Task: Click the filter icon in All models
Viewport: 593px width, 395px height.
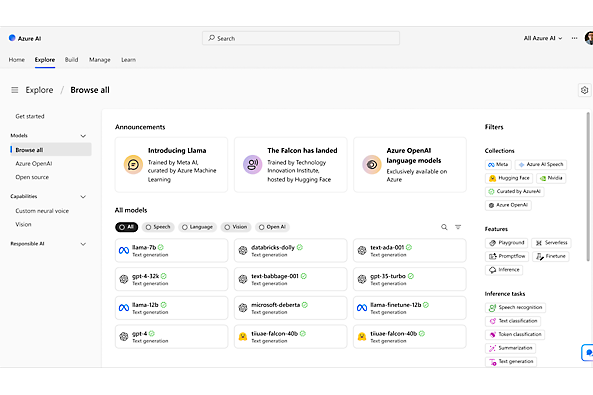Action: pyautogui.click(x=458, y=227)
